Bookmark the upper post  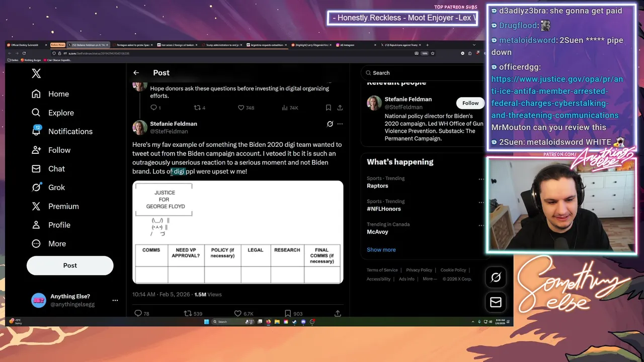point(328,108)
